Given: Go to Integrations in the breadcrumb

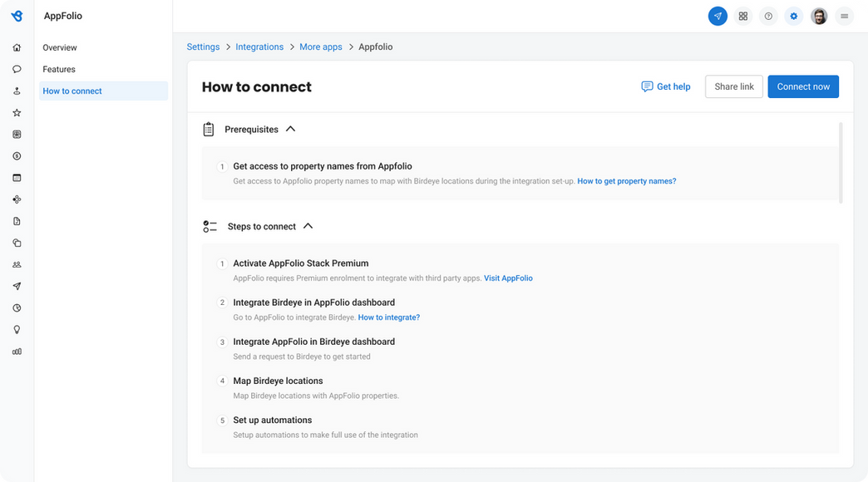Looking at the screenshot, I should [x=259, y=47].
